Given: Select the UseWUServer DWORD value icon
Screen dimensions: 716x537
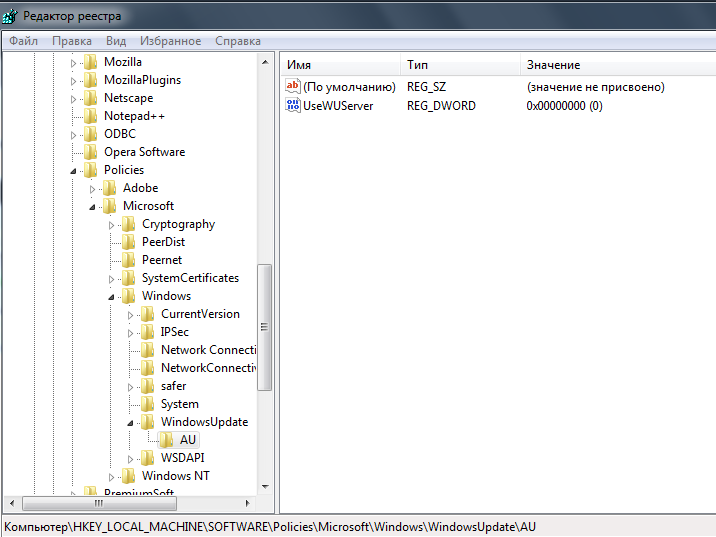Looking at the screenshot, I should tap(293, 106).
